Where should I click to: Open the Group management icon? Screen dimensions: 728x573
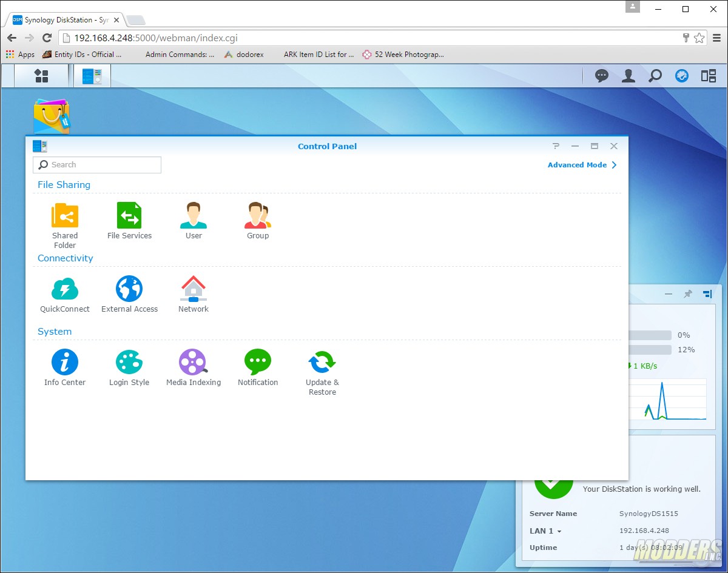click(258, 221)
